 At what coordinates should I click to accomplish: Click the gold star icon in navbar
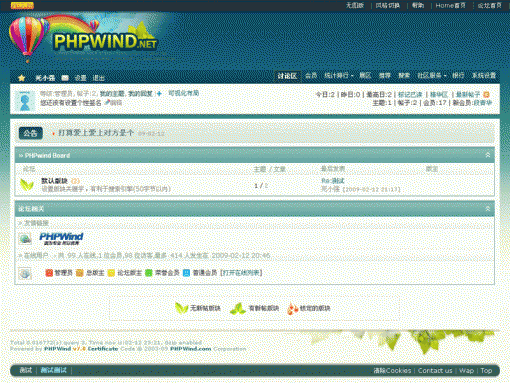[22, 78]
